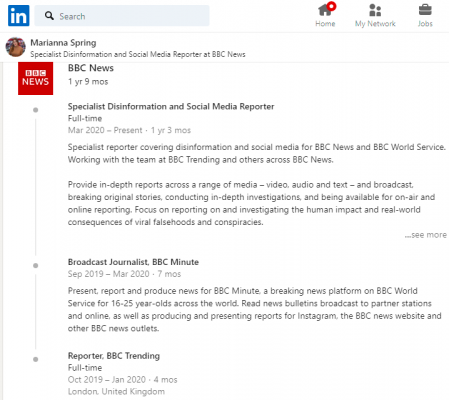Click the timeline dot beside Reporter, BBC Trending
Screen dimensions: 449x400
[x=36, y=359]
